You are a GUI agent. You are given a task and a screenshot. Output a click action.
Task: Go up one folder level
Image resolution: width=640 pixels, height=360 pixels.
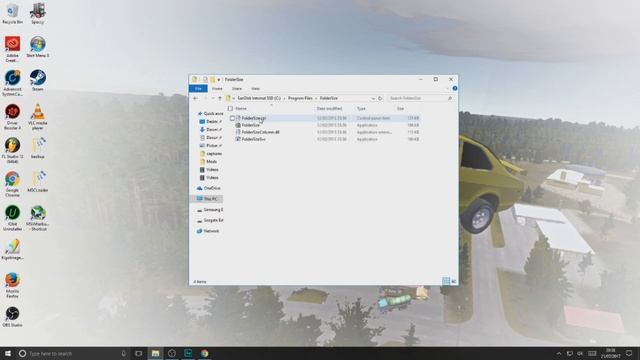tap(220, 98)
